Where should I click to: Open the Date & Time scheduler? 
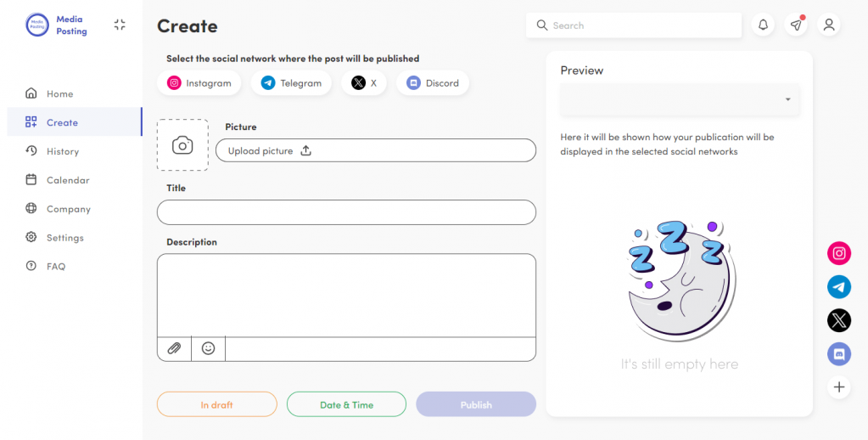346,404
